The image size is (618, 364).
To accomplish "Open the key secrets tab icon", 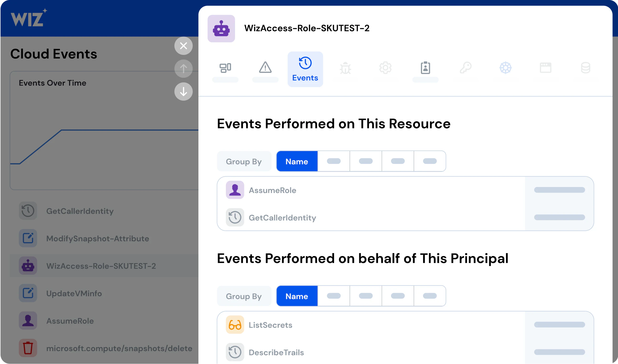I will 465,68.
